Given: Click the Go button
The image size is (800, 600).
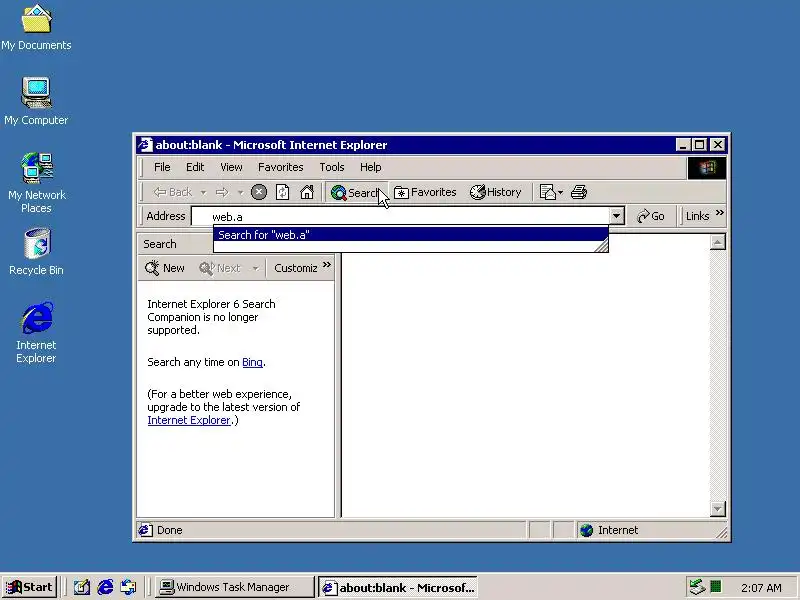Looking at the screenshot, I should 651,216.
